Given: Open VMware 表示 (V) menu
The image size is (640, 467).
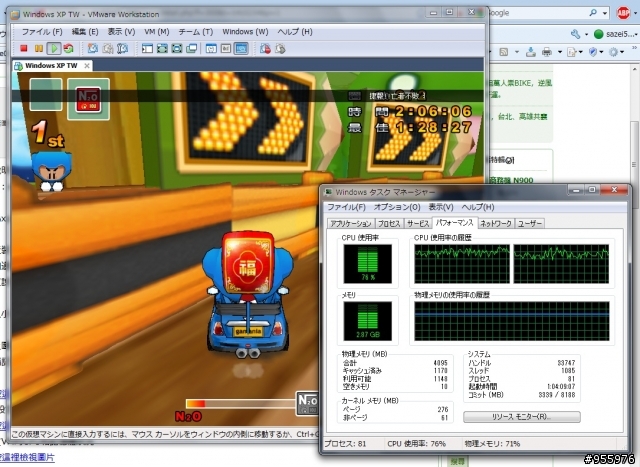Looking at the screenshot, I should click(x=121, y=31).
